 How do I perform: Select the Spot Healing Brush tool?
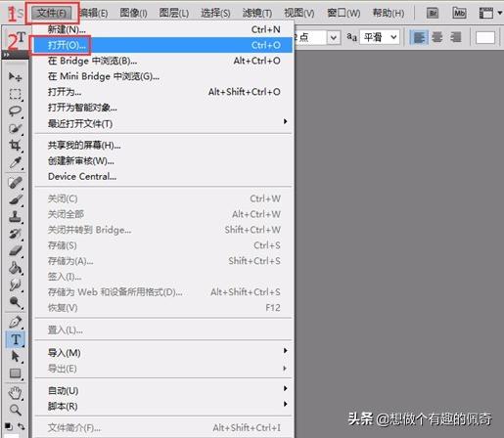pos(15,183)
